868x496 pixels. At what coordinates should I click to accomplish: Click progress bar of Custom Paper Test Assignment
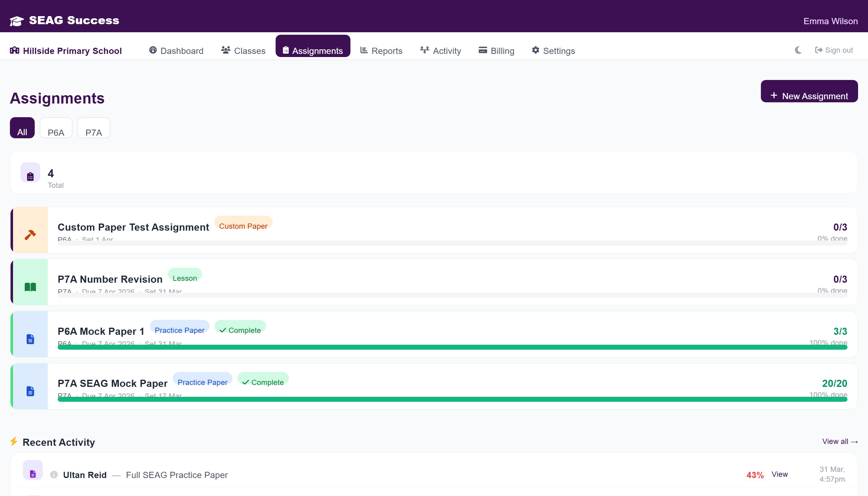pos(452,243)
